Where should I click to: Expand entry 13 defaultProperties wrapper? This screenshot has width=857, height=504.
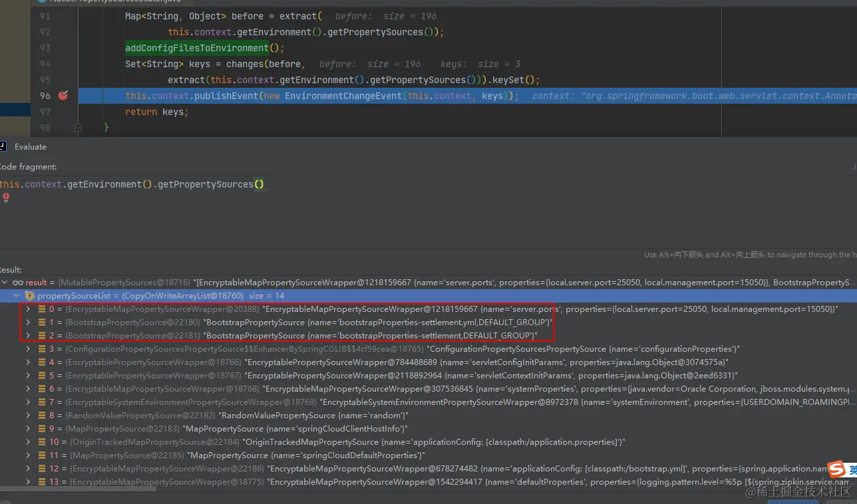pyautogui.click(x=28, y=482)
